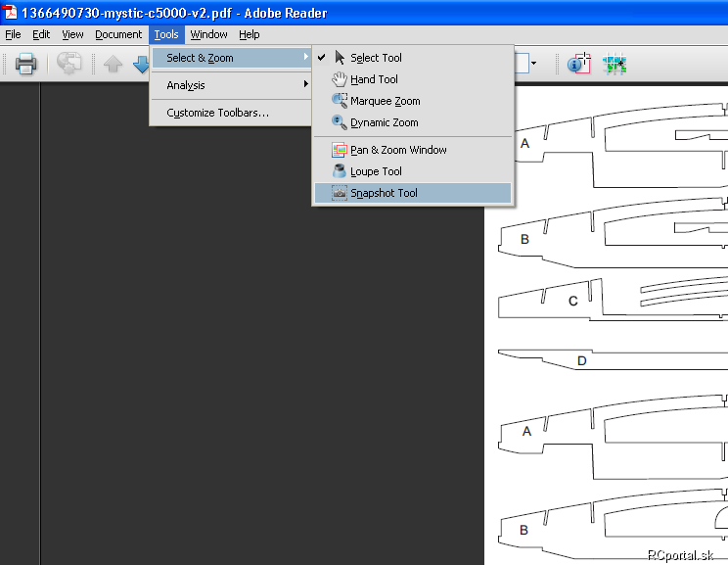
Task: Open the Edit menu
Action: (41, 35)
